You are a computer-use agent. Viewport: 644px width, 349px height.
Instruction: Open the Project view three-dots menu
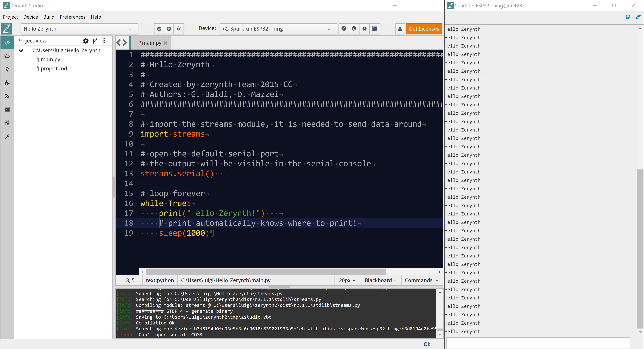104,40
